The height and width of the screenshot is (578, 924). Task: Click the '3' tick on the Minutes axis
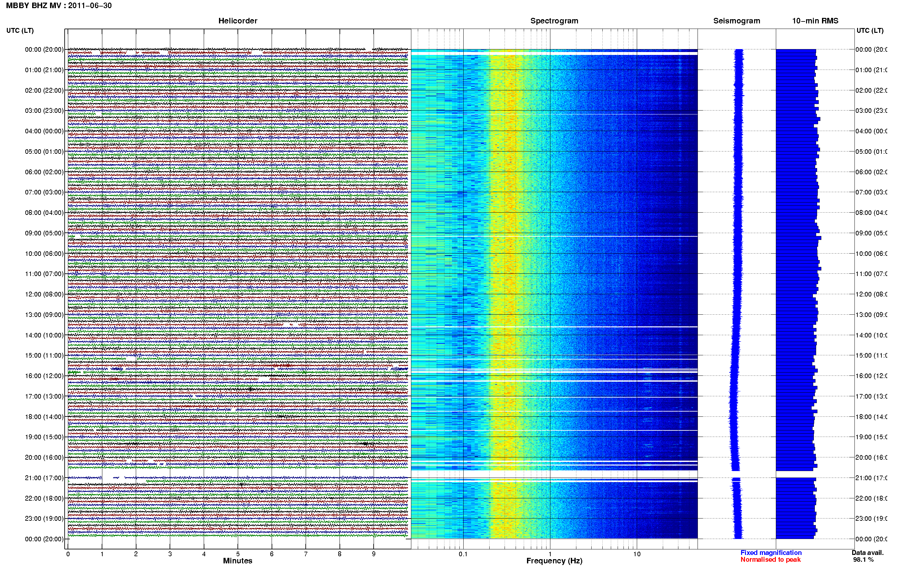[170, 554]
